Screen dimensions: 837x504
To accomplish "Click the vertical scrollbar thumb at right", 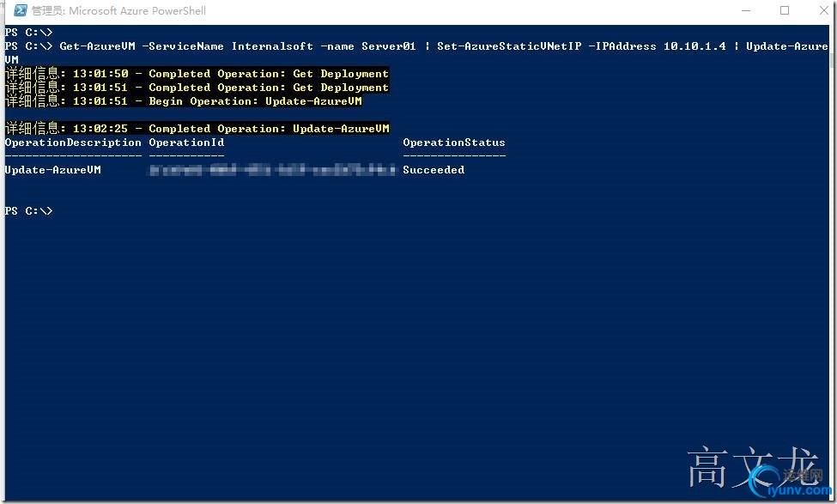I will point(833,48).
